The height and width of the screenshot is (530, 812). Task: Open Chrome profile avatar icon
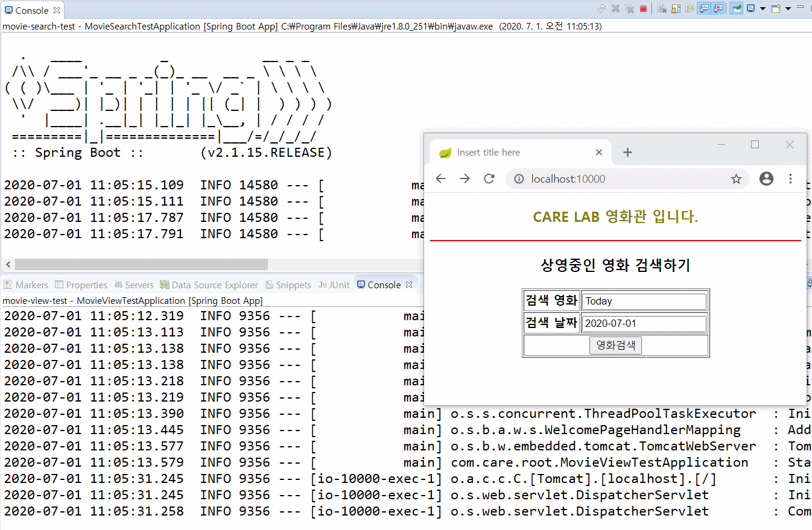766,178
